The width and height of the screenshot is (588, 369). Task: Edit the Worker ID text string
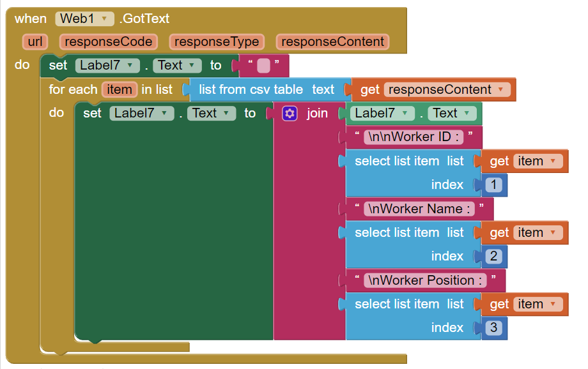click(412, 137)
